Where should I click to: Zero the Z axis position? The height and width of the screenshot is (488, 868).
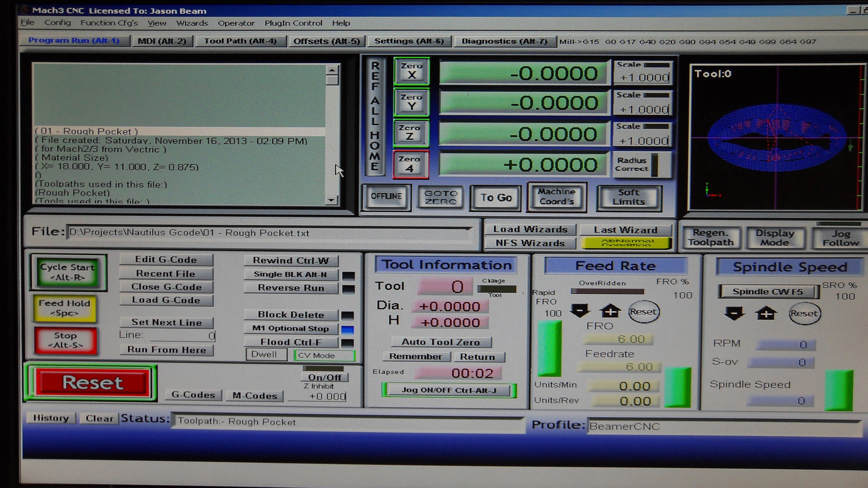[409, 133]
